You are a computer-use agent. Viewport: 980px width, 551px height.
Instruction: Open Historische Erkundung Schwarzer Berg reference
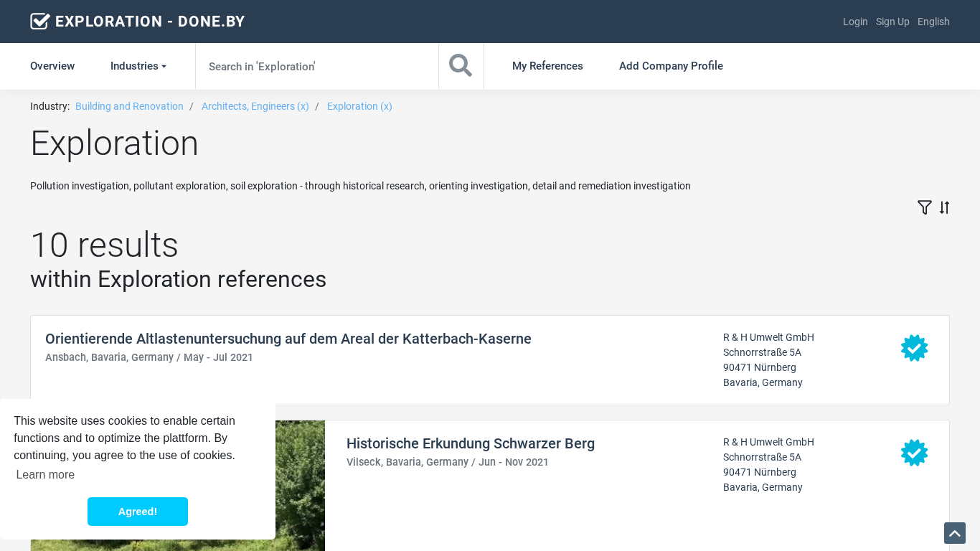click(x=470, y=443)
